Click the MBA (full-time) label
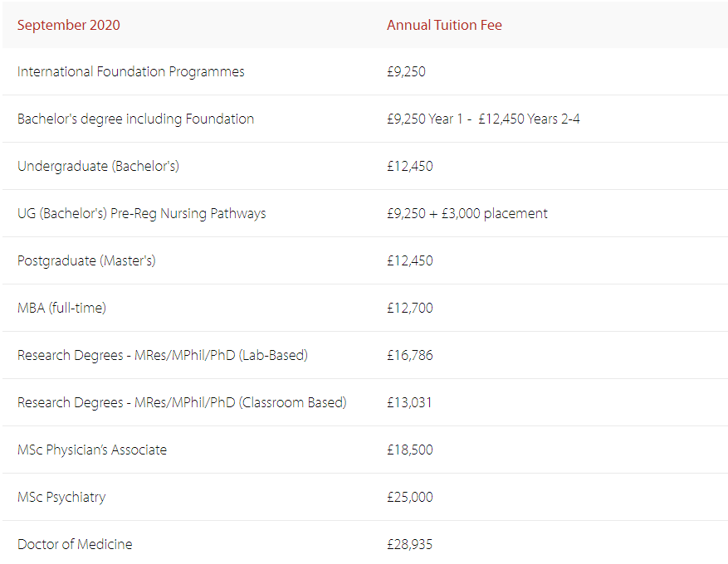Viewport: 728px width, 564px height. pyautogui.click(x=61, y=309)
